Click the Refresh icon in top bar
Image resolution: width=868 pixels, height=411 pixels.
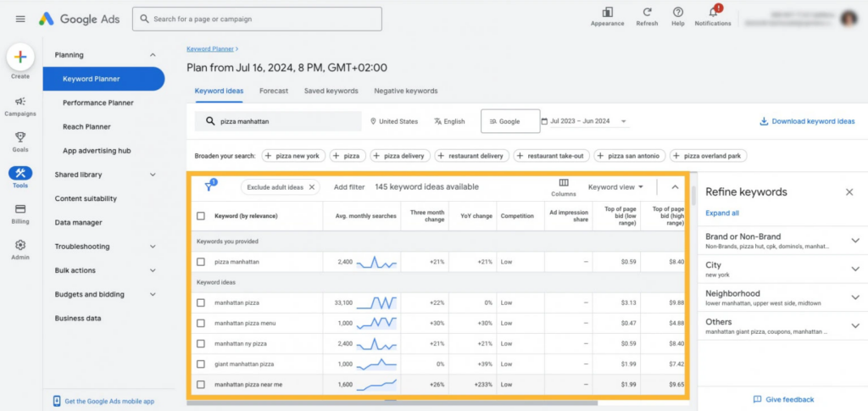pyautogui.click(x=647, y=13)
